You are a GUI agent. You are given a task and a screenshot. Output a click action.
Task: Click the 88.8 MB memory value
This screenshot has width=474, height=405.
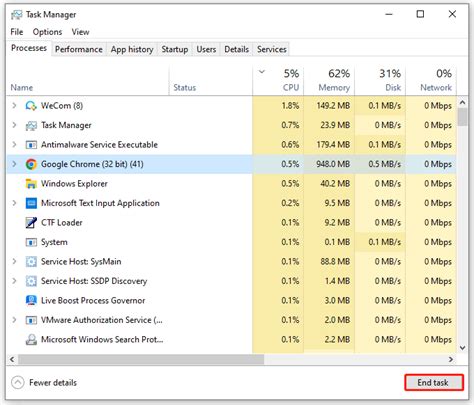335,261
